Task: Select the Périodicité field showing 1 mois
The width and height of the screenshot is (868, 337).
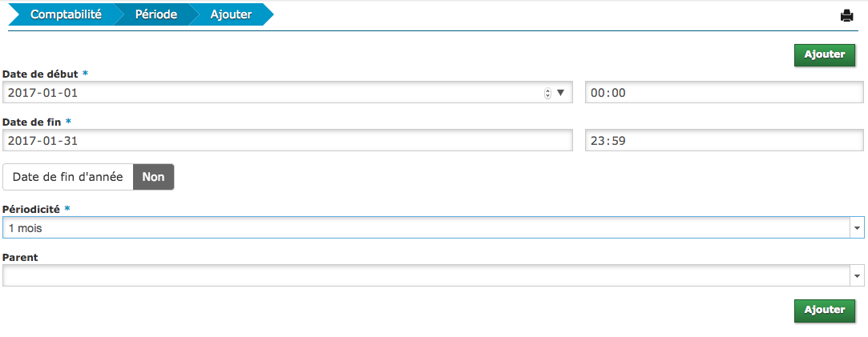Action: (x=425, y=228)
